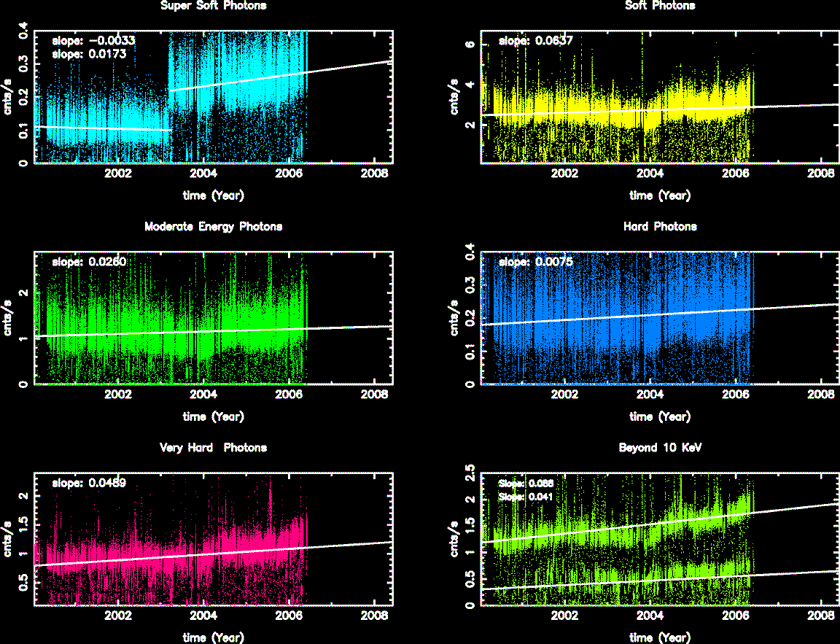840x644 pixels.
Task: Select 2008 tick under Very Hard Photons plot
Action: [x=375, y=616]
